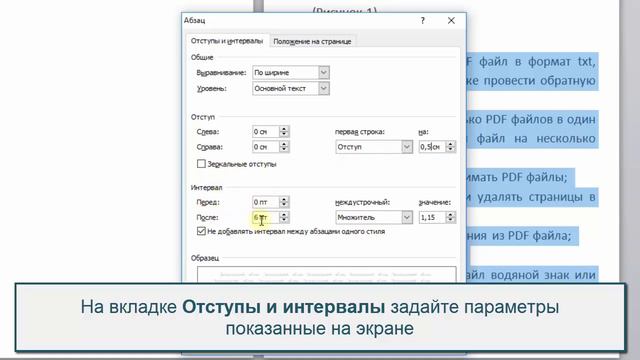Decrease the first line indent amount
The height and width of the screenshot is (360, 640).
(x=451, y=150)
